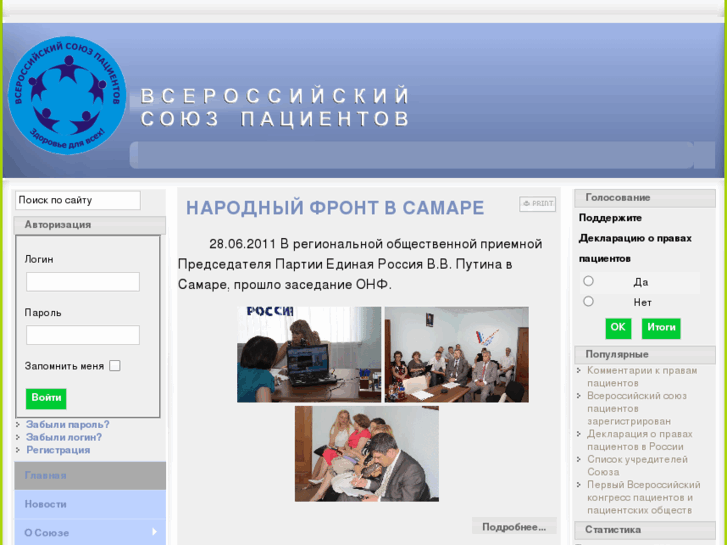This screenshot has width=727, height=545.
Task: Focus the Поиск по сайту search field
Action: (78, 200)
